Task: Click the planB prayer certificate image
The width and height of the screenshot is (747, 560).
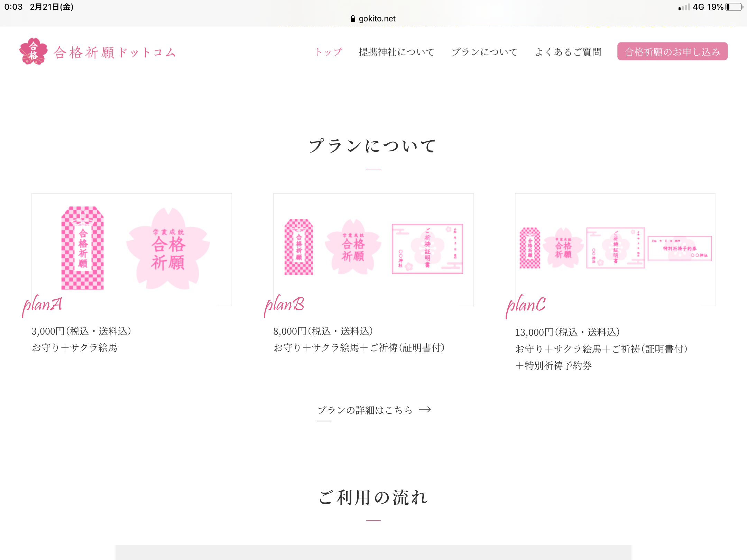Action: click(x=427, y=249)
